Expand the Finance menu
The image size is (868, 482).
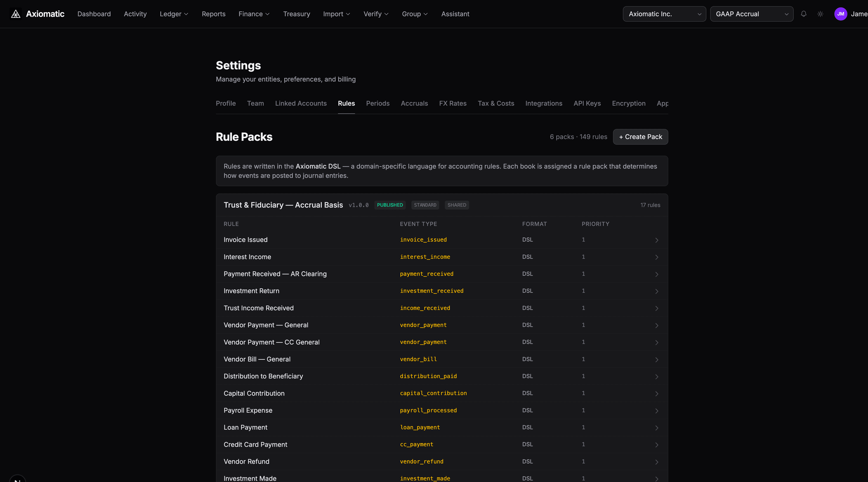254,14
